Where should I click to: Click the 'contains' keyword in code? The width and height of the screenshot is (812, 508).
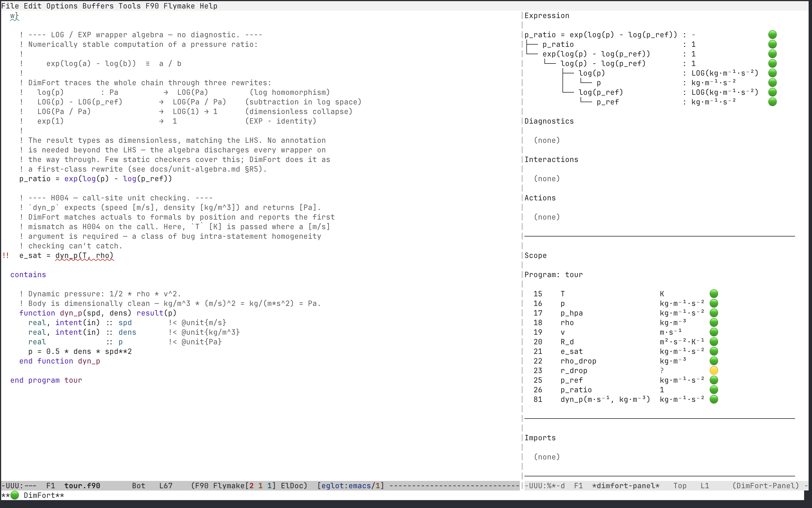tap(28, 275)
